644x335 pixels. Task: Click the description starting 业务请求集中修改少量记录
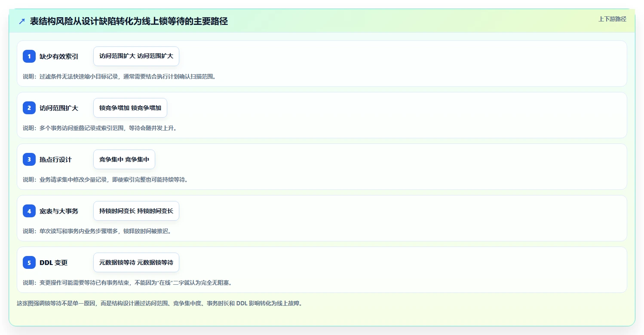pyautogui.click(x=105, y=180)
